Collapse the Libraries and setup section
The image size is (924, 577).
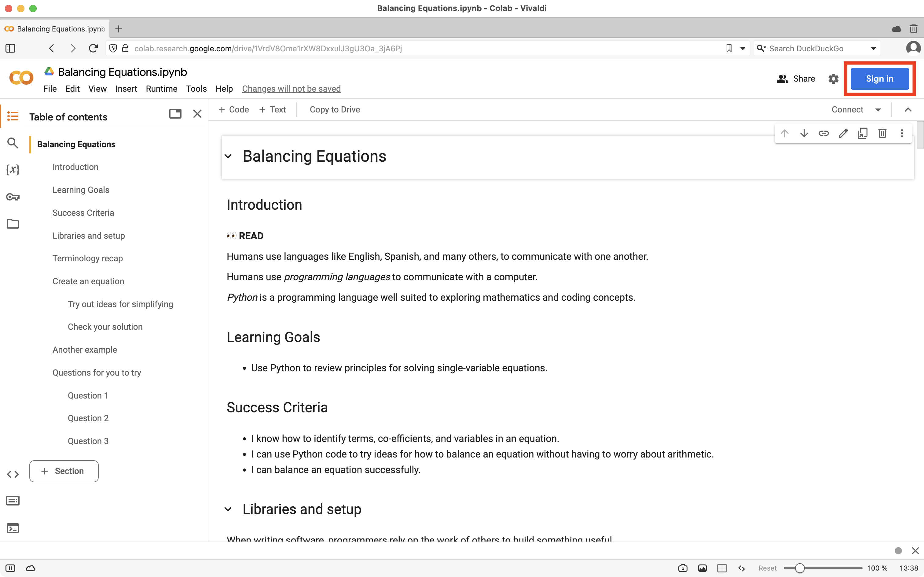pyautogui.click(x=229, y=509)
